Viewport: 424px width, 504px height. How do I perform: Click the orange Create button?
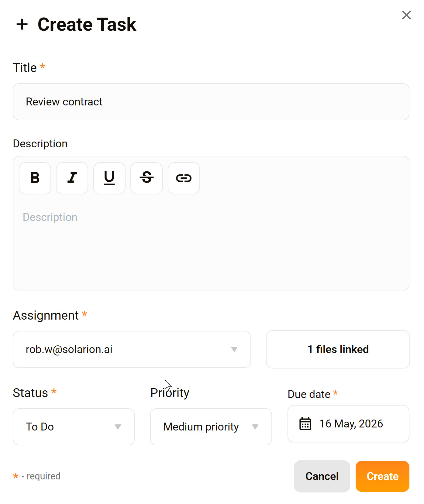[x=382, y=476]
